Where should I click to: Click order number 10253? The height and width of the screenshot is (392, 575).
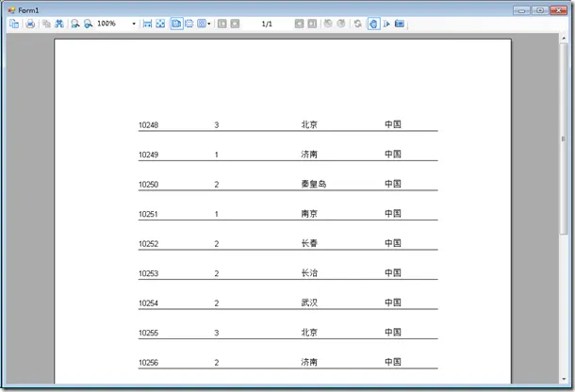coord(149,273)
